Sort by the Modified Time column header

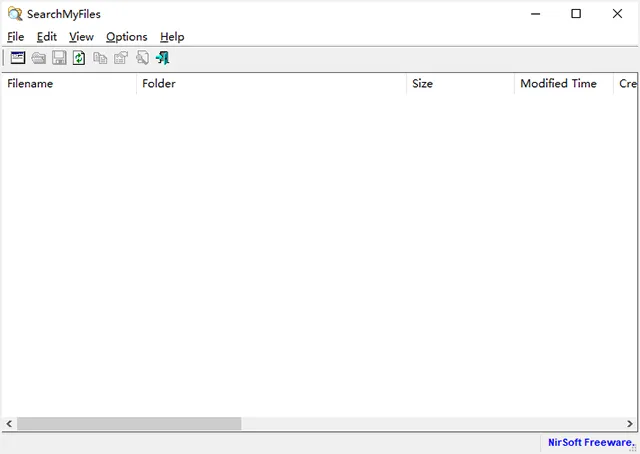pyautogui.click(x=564, y=83)
